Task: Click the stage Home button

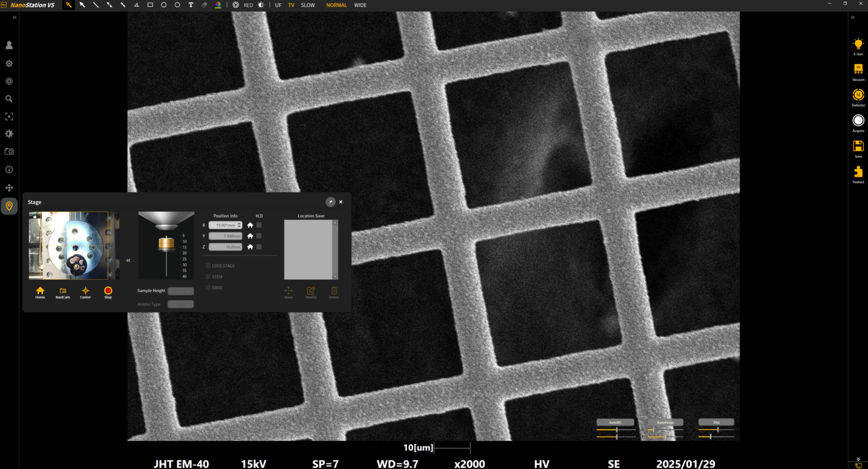Action: pyautogui.click(x=40, y=293)
